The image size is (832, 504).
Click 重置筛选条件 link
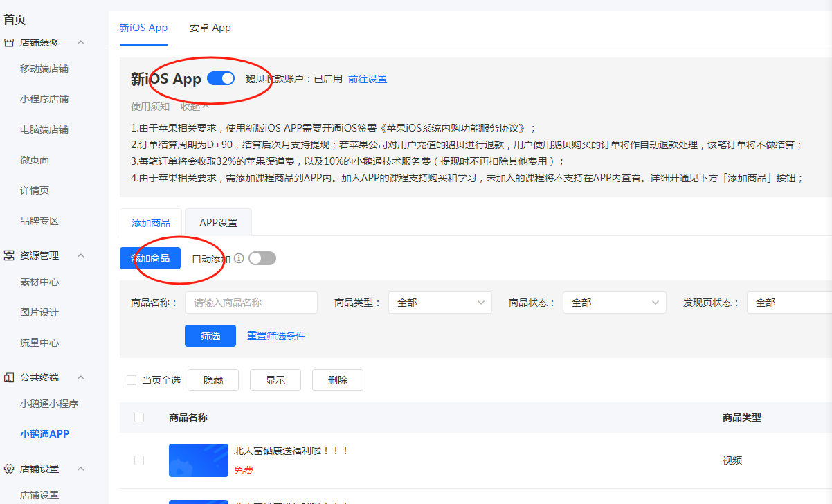point(276,336)
